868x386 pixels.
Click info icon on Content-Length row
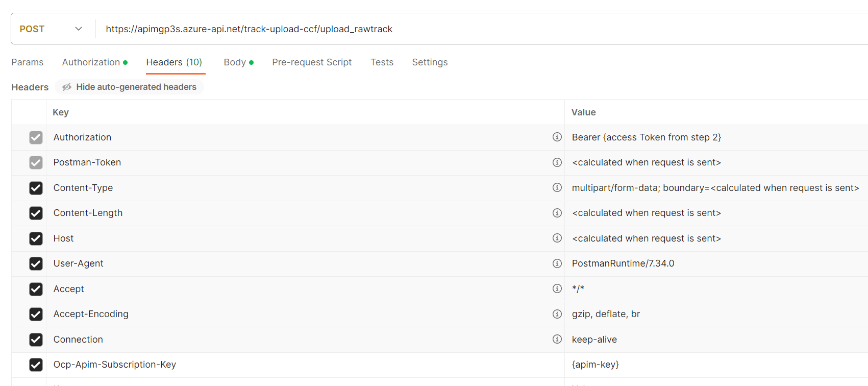point(557,213)
